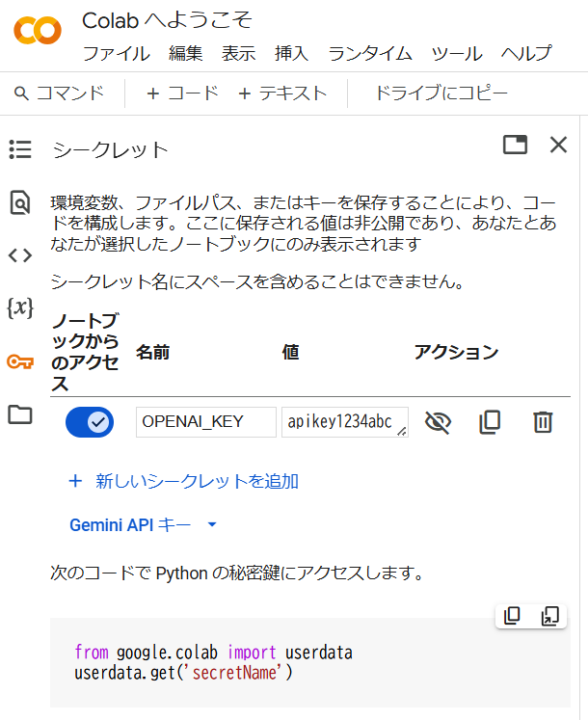
Task: Copy the userdata code snippet
Action: (x=512, y=616)
